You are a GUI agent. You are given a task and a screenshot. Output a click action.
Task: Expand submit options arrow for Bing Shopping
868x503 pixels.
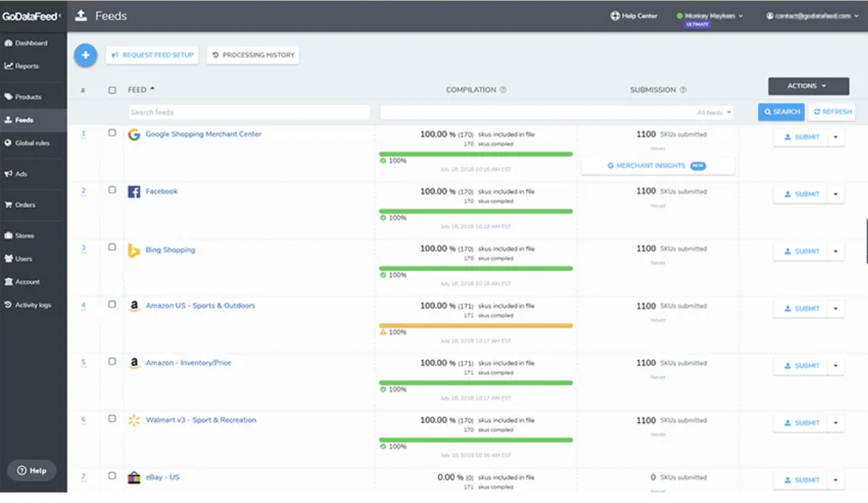[836, 251]
